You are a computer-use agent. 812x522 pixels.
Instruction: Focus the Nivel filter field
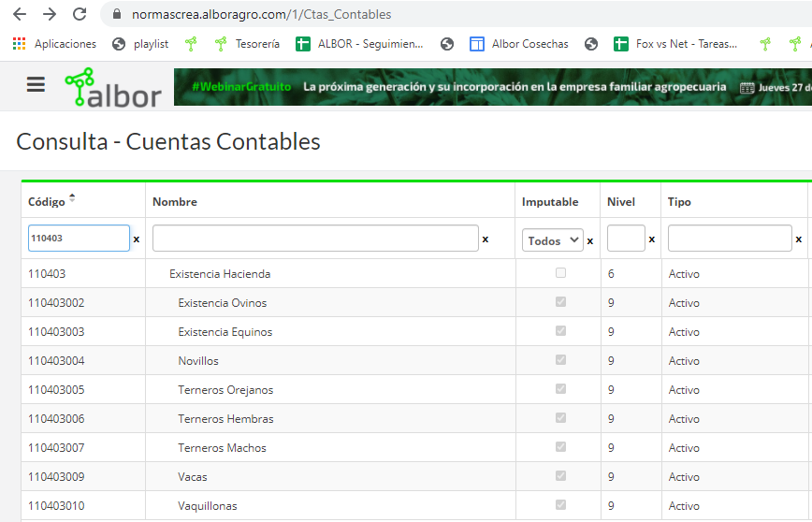click(626, 239)
